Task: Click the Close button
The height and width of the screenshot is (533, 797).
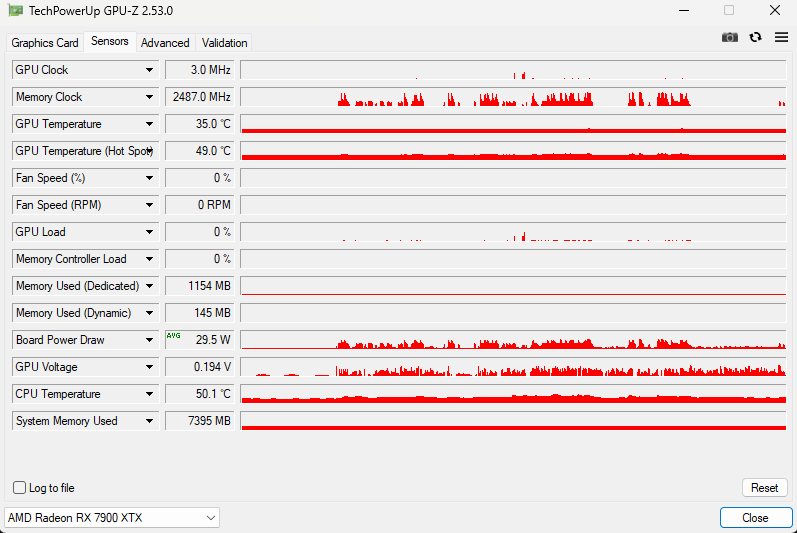Action: click(x=755, y=518)
